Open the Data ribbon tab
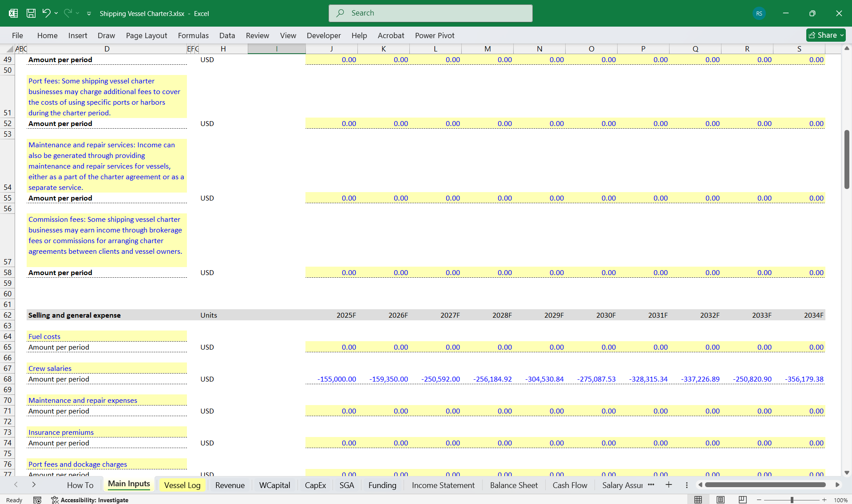 coord(227,35)
